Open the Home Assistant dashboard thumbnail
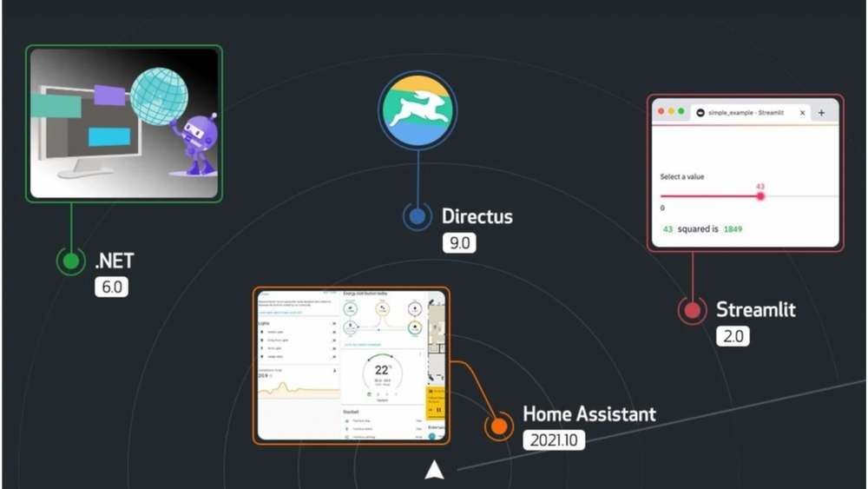This screenshot has height=489, width=868. 352,366
